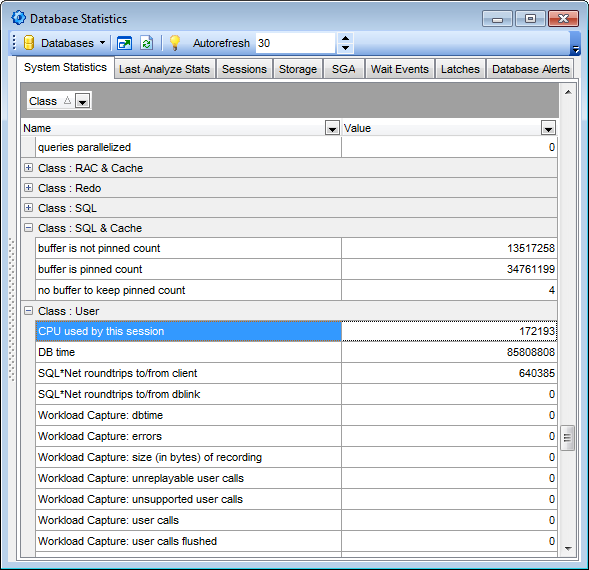Click the value 640385 cell
Viewport: 589px width, 570px height.
pyautogui.click(x=449, y=373)
